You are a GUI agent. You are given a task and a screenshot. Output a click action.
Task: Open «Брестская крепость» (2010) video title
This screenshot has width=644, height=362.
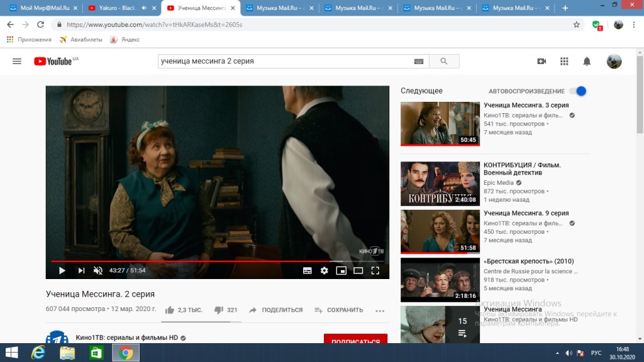pos(528,261)
